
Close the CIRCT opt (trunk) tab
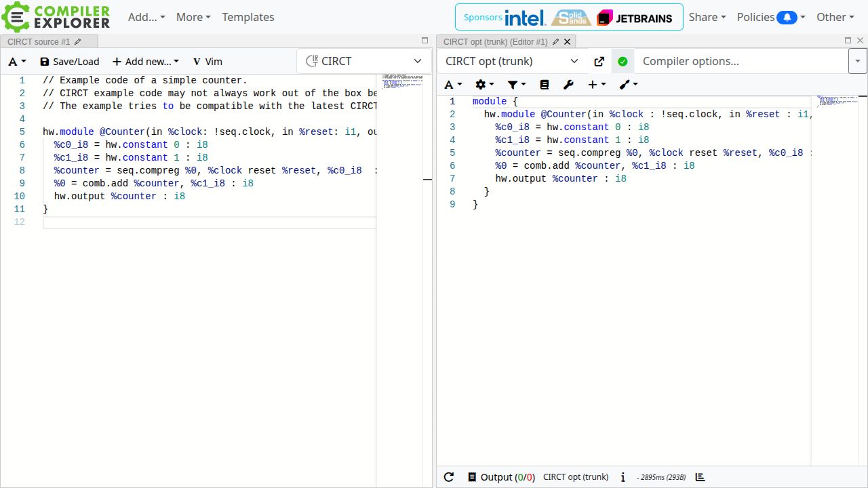[568, 42]
